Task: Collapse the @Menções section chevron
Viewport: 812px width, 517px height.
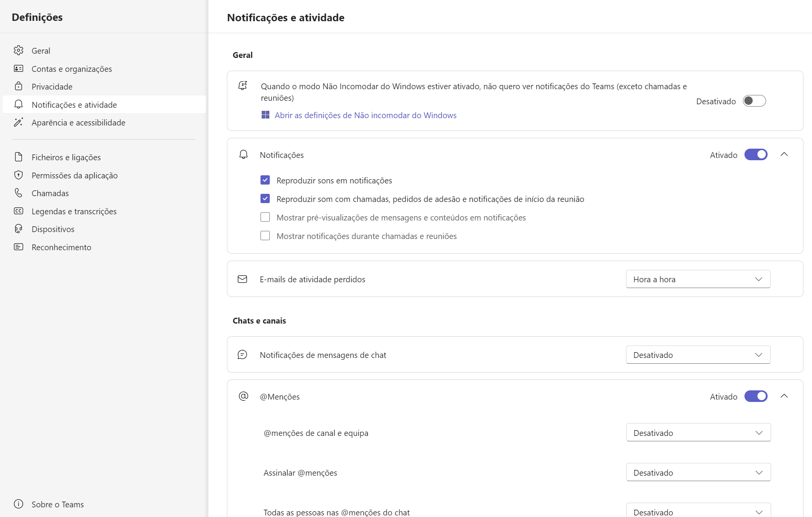Action: click(x=785, y=396)
